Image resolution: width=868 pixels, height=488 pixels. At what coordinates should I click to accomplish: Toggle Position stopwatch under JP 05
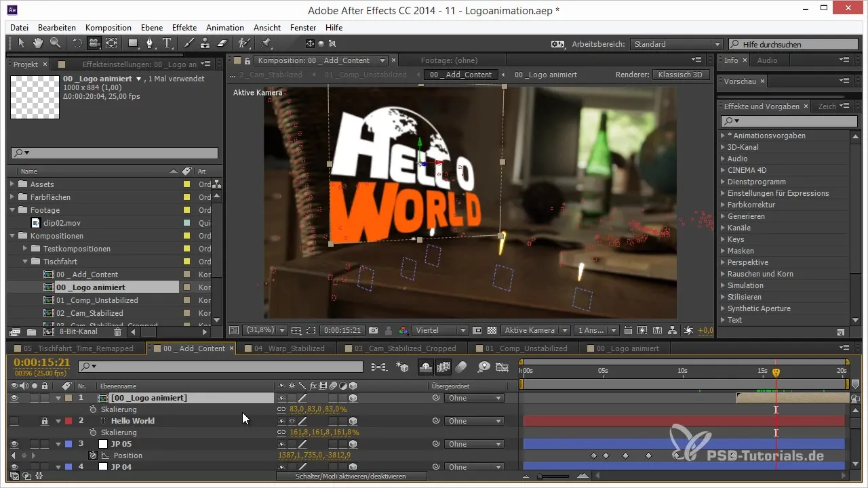(94, 455)
